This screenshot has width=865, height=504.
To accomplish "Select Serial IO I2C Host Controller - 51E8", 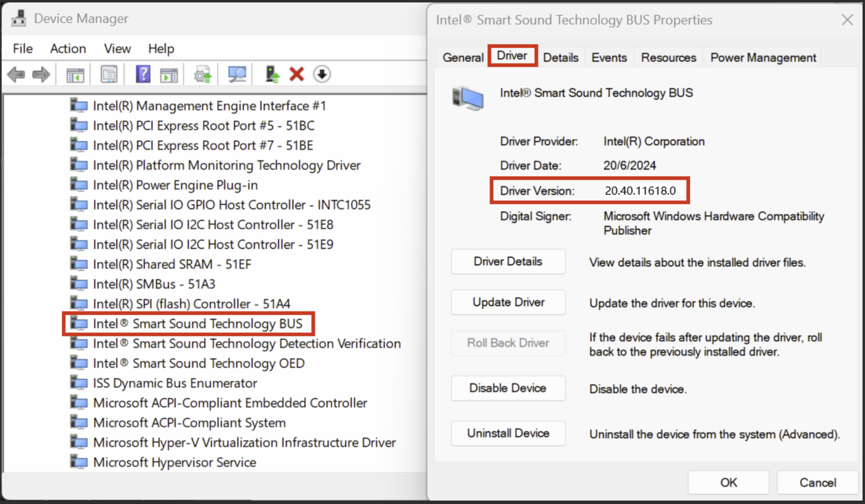I will tap(213, 224).
